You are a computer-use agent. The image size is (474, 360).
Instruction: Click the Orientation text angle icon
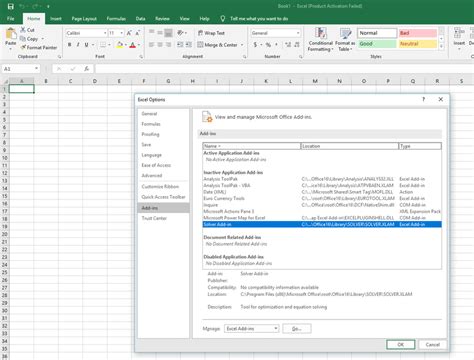pos(180,33)
